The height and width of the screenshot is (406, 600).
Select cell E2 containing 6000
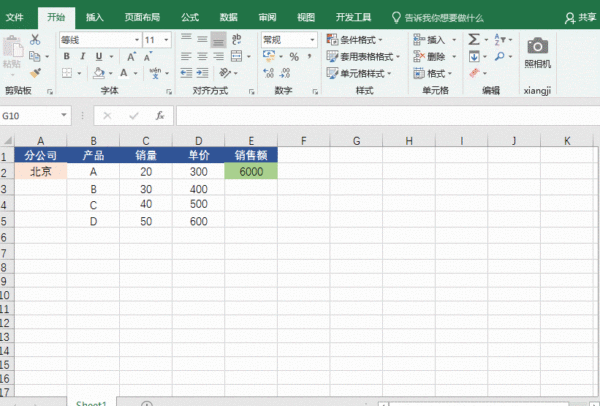(251, 171)
